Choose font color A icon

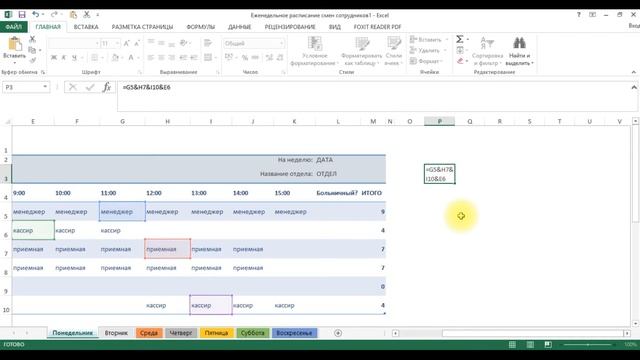pyautogui.click(x=131, y=58)
